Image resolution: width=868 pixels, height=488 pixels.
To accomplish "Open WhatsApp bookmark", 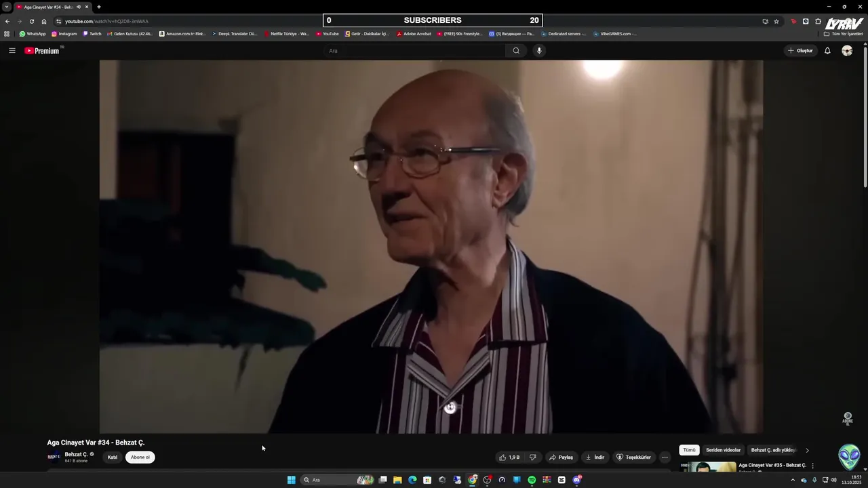I will [33, 34].
